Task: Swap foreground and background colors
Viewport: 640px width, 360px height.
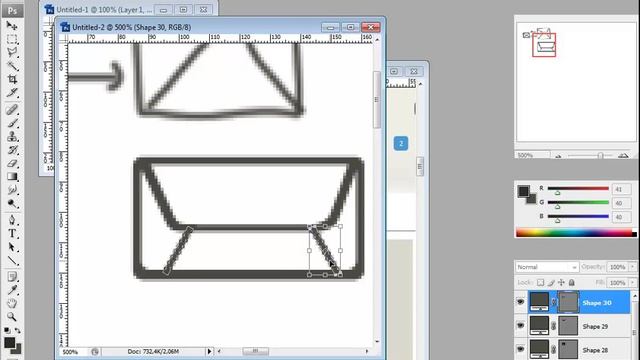Action: click(x=18, y=330)
